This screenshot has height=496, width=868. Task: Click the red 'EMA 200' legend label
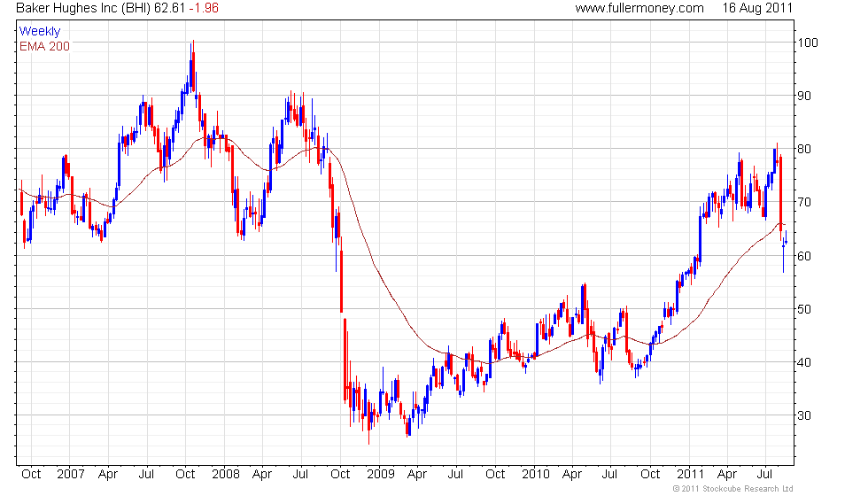tap(44, 46)
